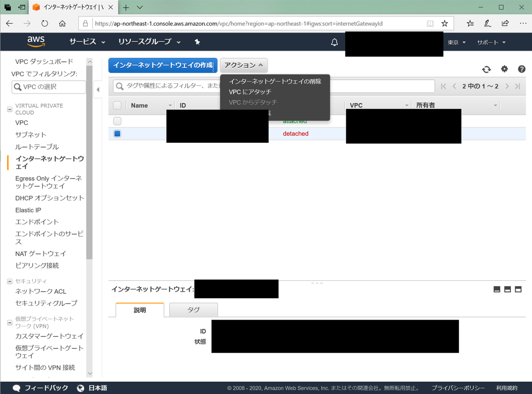Open 利用規約 link
The width and height of the screenshot is (532, 394).
tap(507, 388)
